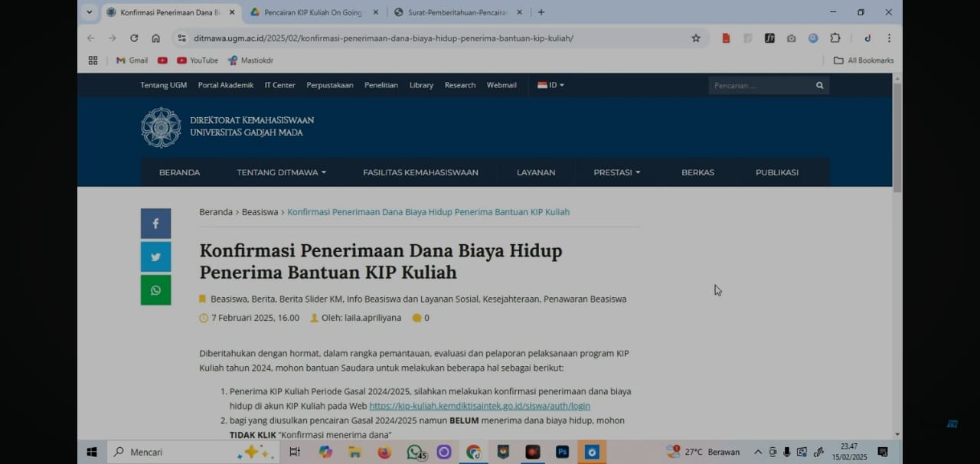
Task: Click the Windows Mencari search box
Action: 193,452
